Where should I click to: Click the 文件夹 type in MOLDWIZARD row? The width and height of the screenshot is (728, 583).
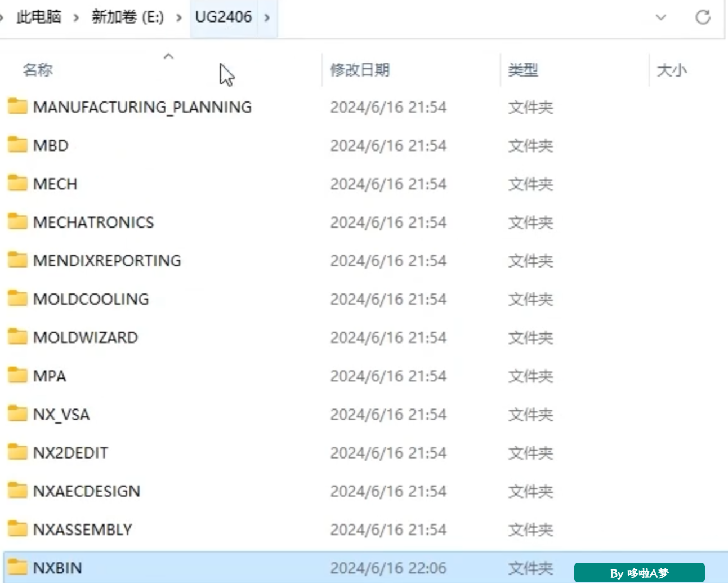point(530,337)
